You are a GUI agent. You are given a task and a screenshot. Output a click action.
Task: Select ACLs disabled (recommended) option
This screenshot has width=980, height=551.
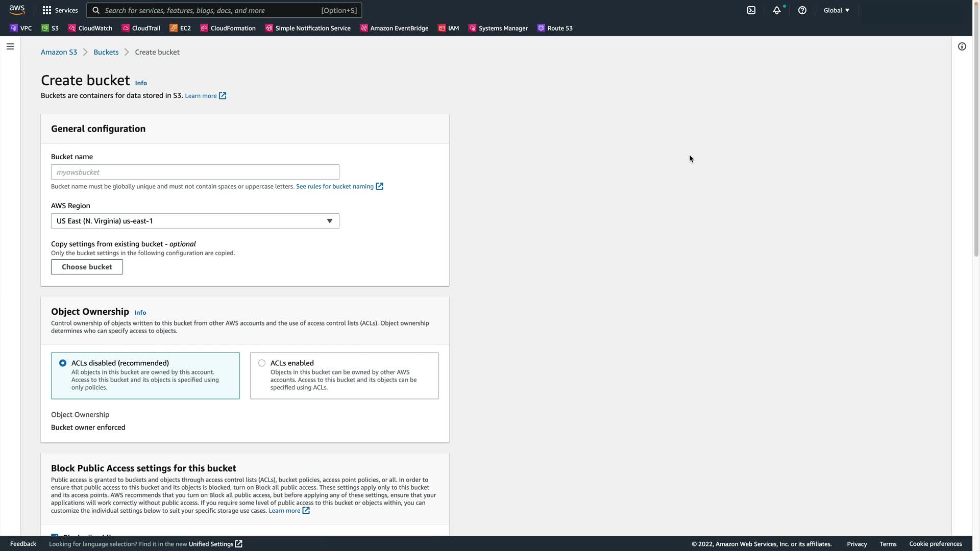(63, 363)
